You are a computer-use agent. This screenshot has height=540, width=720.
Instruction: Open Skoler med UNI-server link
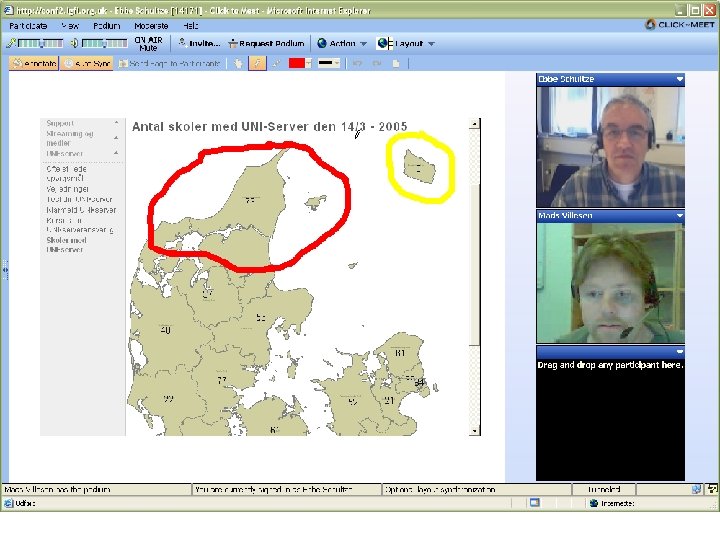click(x=66, y=245)
